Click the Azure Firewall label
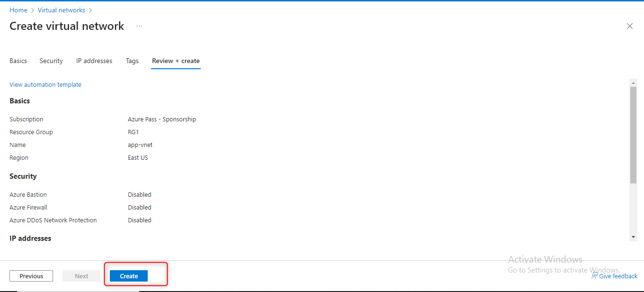The height and width of the screenshot is (292, 644). pyautogui.click(x=28, y=207)
